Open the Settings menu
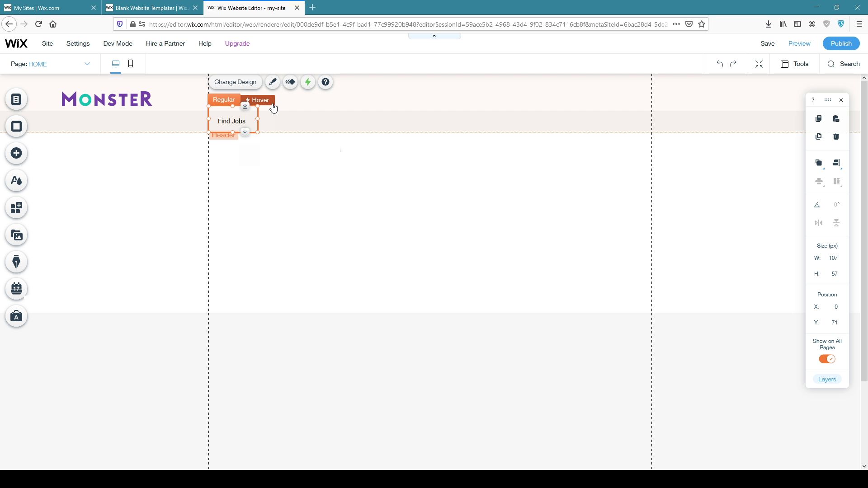The height and width of the screenshot is (488, 868). tap(78, 43)
